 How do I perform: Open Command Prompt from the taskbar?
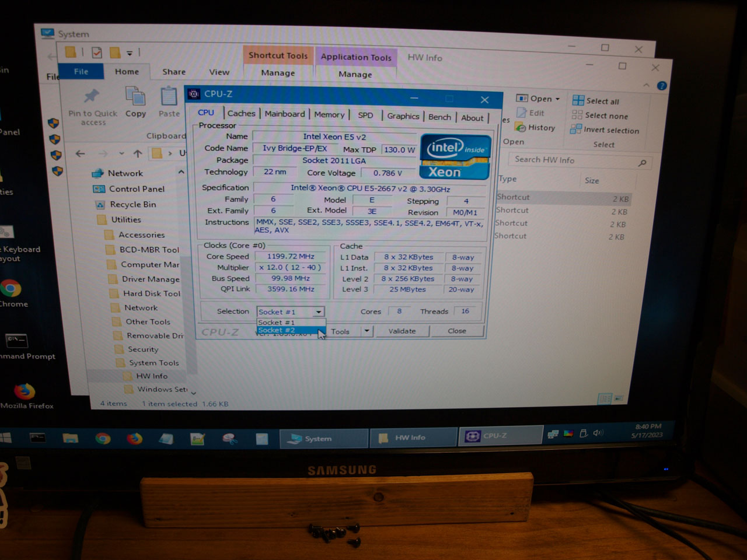coord(38,437)
